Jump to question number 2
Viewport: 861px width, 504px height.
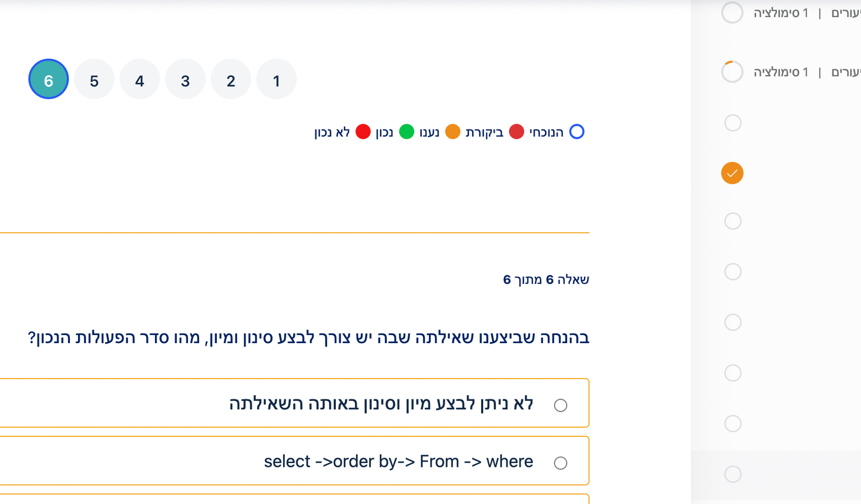(231, 80)
